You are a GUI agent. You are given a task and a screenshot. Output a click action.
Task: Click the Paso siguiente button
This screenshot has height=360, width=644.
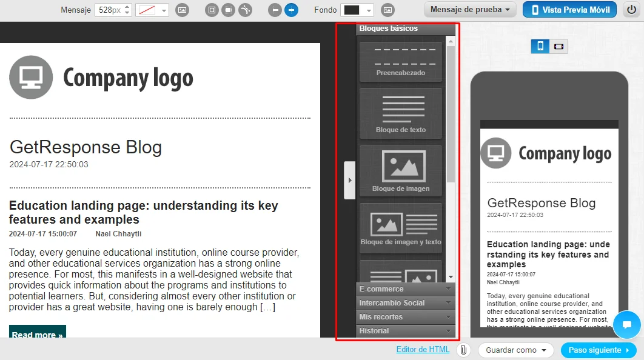click(599, 350)
